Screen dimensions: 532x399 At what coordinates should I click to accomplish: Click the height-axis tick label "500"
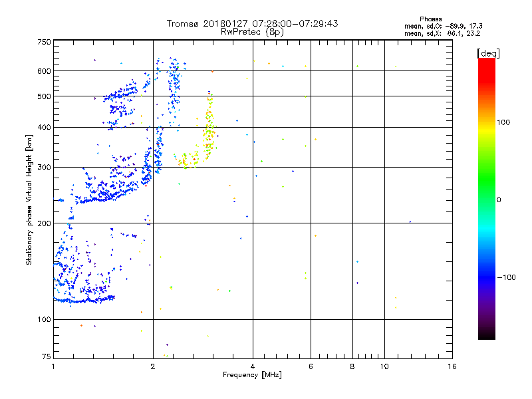[x=44, y=96]
